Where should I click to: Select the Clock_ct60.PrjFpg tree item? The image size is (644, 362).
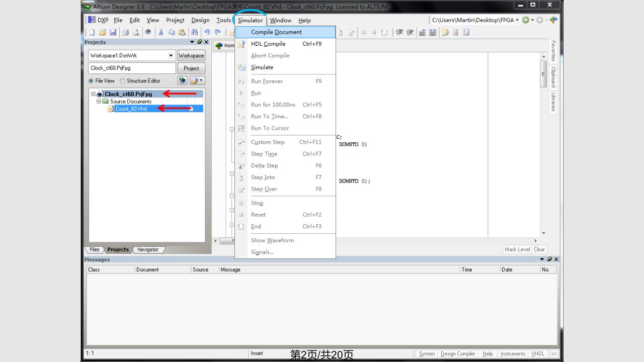point(128,94)
